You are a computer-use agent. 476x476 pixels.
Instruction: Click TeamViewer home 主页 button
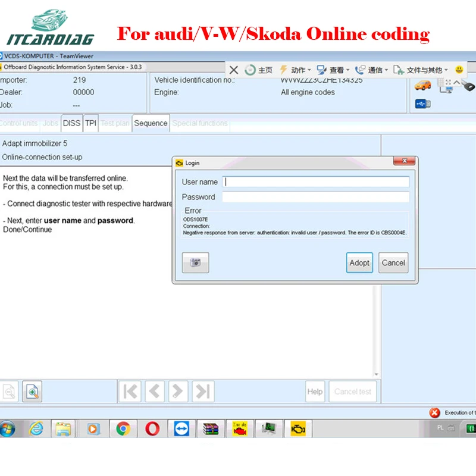(x=259, y=70)
